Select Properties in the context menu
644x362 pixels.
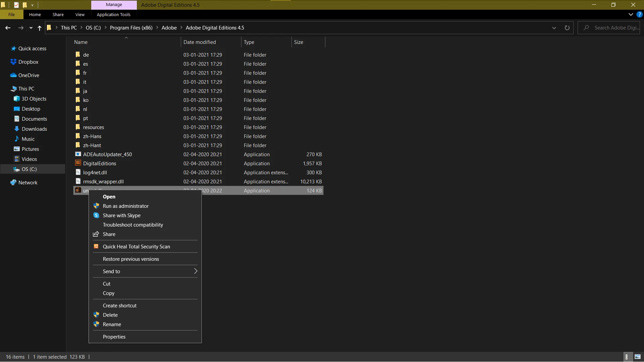pos(114,337)
